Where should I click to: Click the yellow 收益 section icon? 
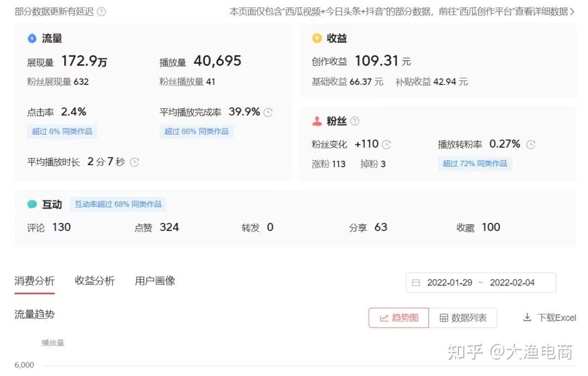317,38
